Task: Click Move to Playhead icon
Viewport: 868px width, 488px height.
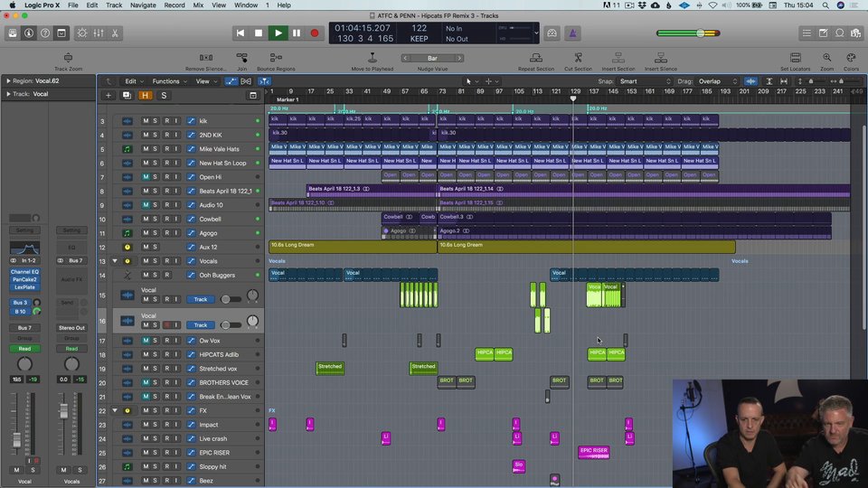Action: tap(373, 58)
